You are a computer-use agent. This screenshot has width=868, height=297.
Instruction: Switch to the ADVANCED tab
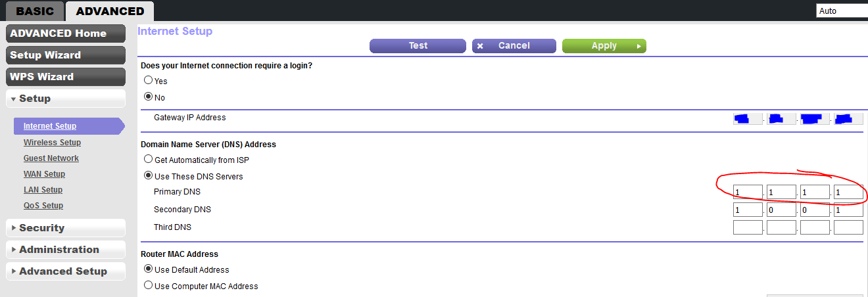[110, 11]
